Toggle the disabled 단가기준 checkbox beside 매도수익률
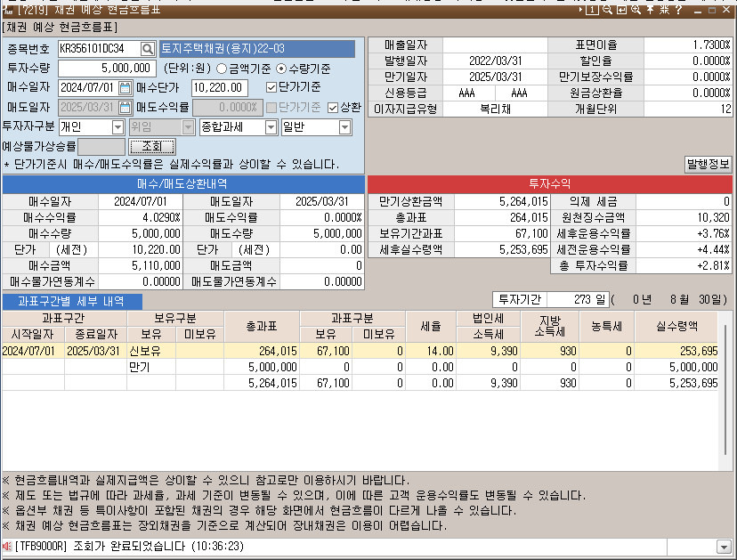Screen dimensions: 737x560 pyautogui.click(x=271, y=108)
